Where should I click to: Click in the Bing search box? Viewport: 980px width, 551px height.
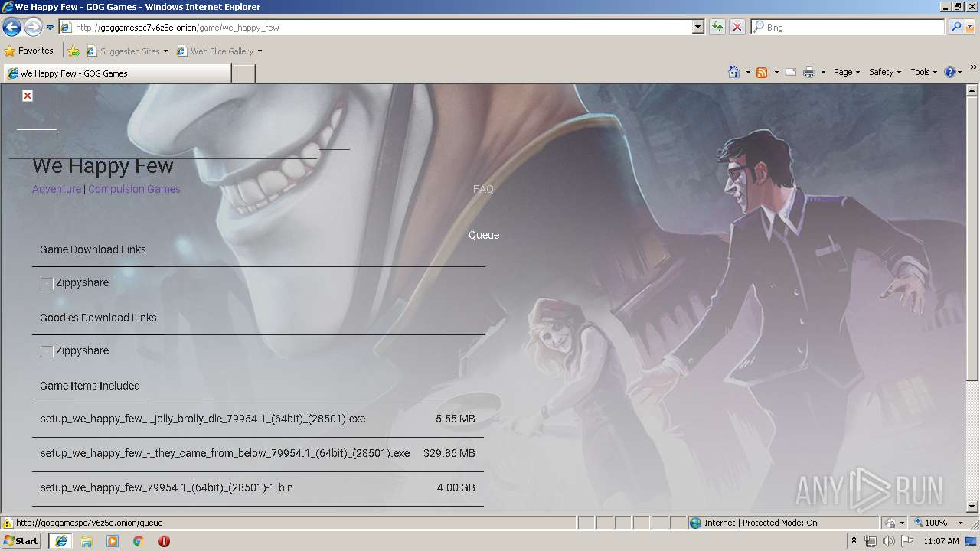(848, 28)
